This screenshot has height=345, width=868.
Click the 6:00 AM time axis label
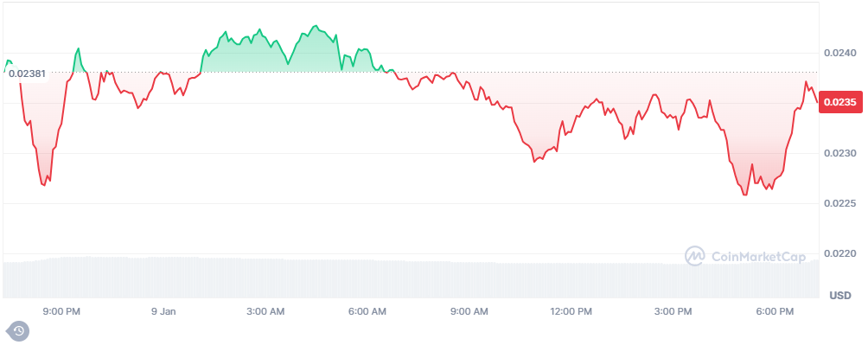coord(367,312)
